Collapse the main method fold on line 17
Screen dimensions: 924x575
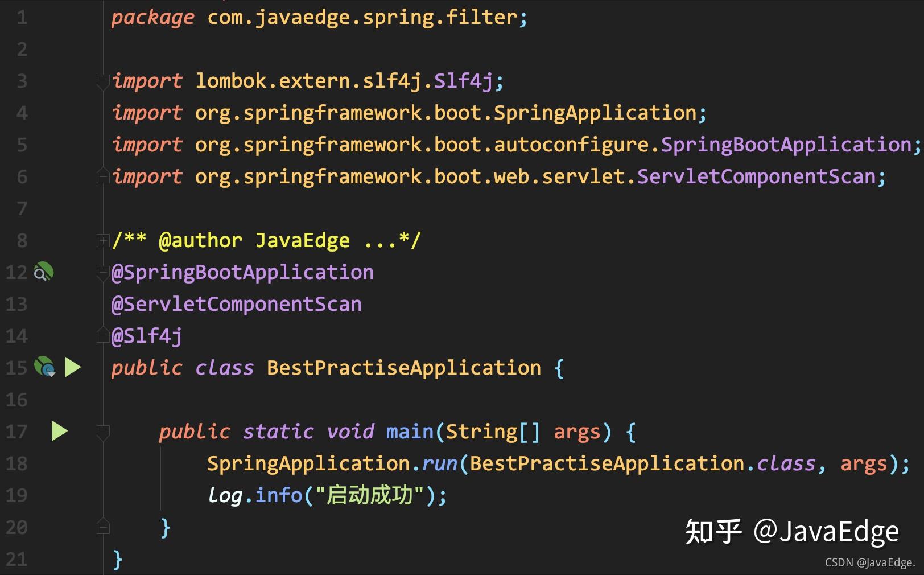click(103, 432)
